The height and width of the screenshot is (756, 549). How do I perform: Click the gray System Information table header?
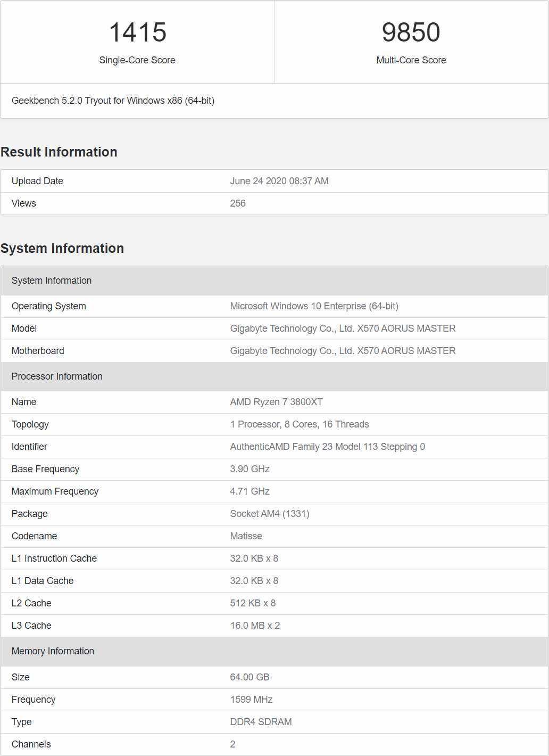coord(274,281)
